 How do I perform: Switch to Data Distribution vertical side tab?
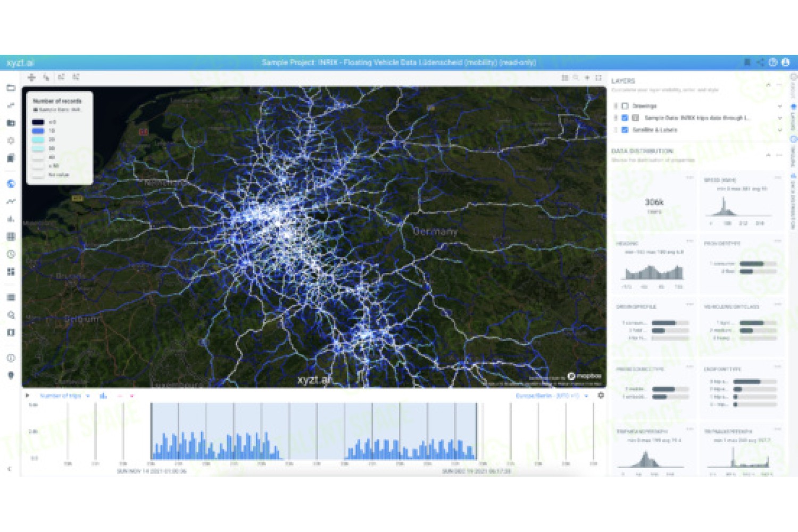coord(793,201)
